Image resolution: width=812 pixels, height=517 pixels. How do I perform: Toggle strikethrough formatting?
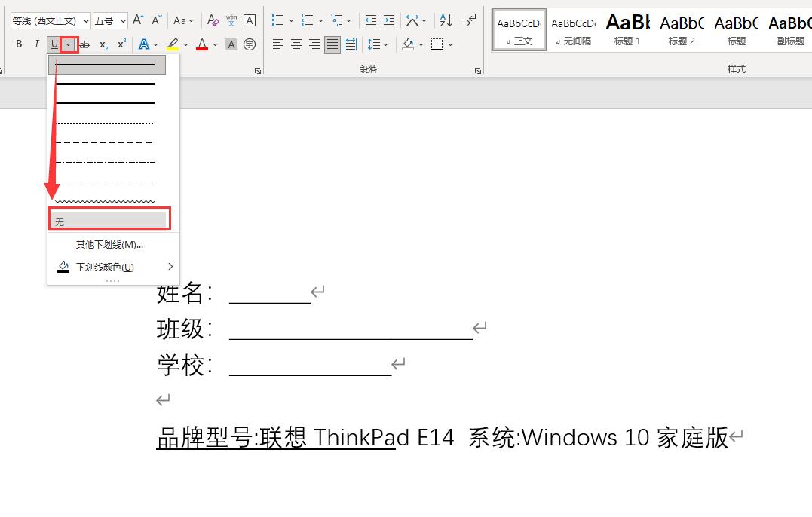point(84,44)
